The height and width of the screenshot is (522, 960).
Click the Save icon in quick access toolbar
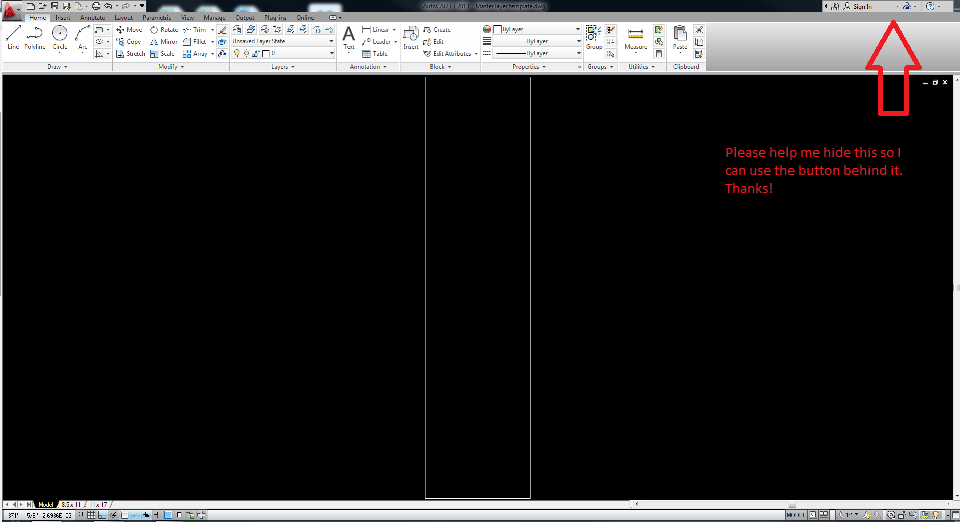click(x=54, y=6)
